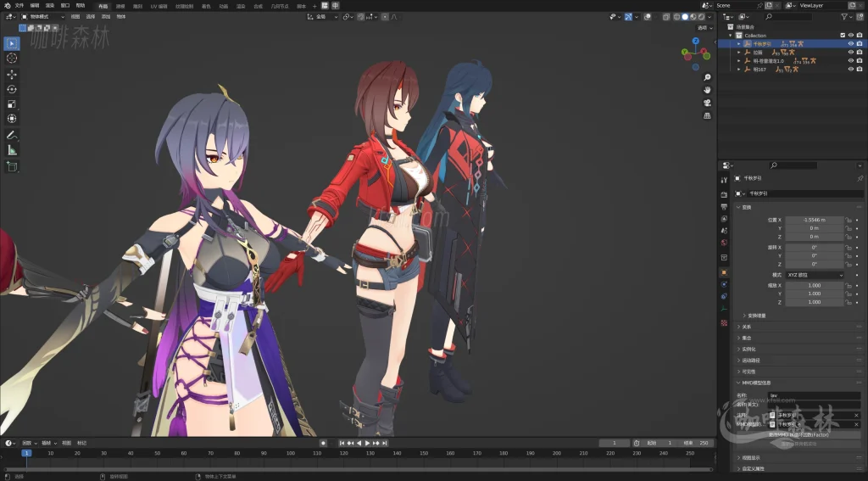The width and height of the screenshot is (868, 481).
Task: Switch to the 几何节点 workspace tab
Action: pos(280,6)
